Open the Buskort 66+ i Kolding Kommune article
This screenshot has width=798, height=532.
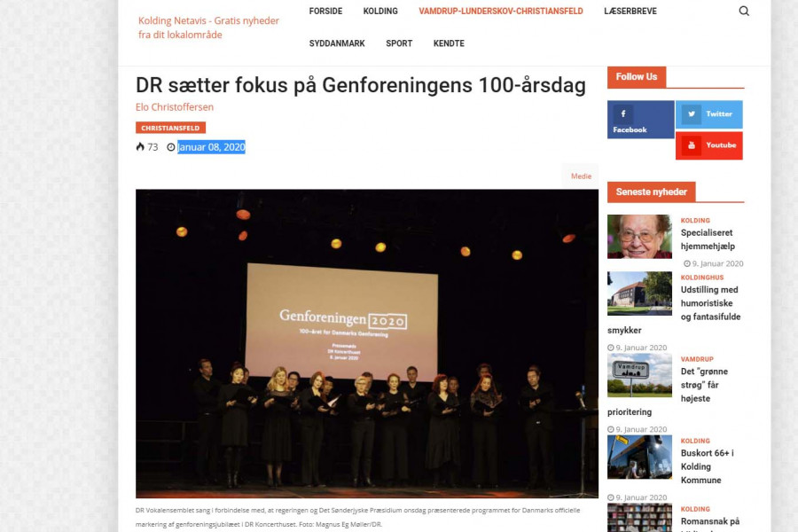click(x=708, y=466)
